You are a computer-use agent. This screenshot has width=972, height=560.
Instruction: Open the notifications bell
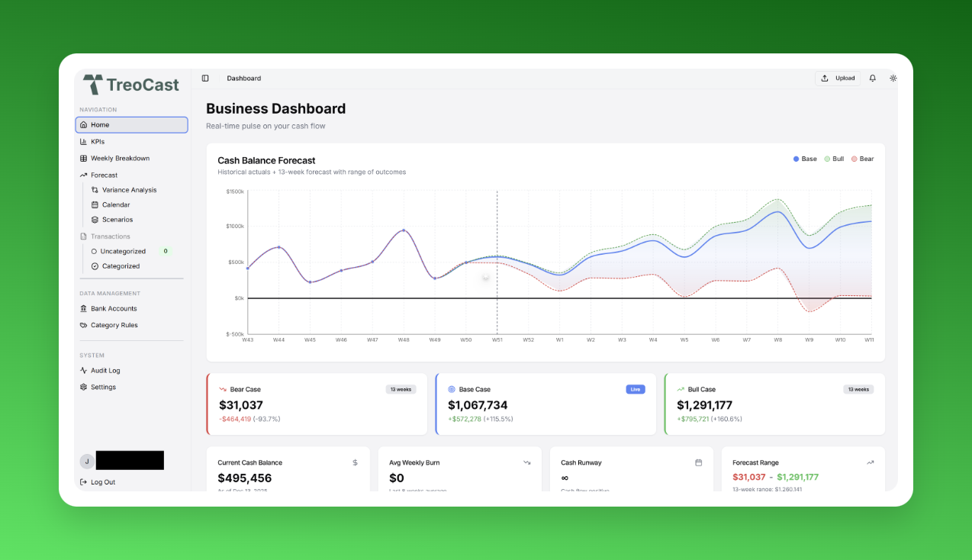click(x=873, y=79)
